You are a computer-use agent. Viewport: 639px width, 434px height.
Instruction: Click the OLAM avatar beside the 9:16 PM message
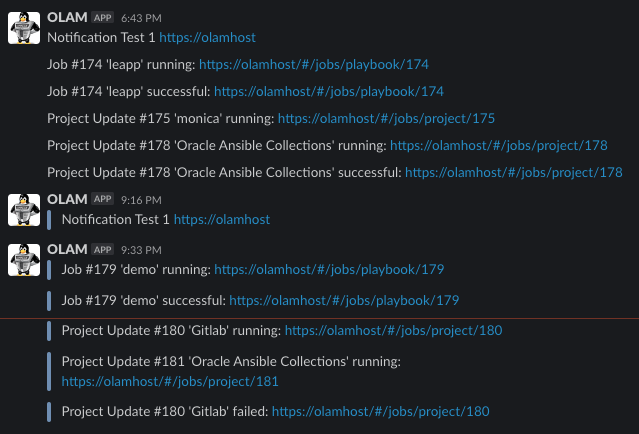point(23,210)
